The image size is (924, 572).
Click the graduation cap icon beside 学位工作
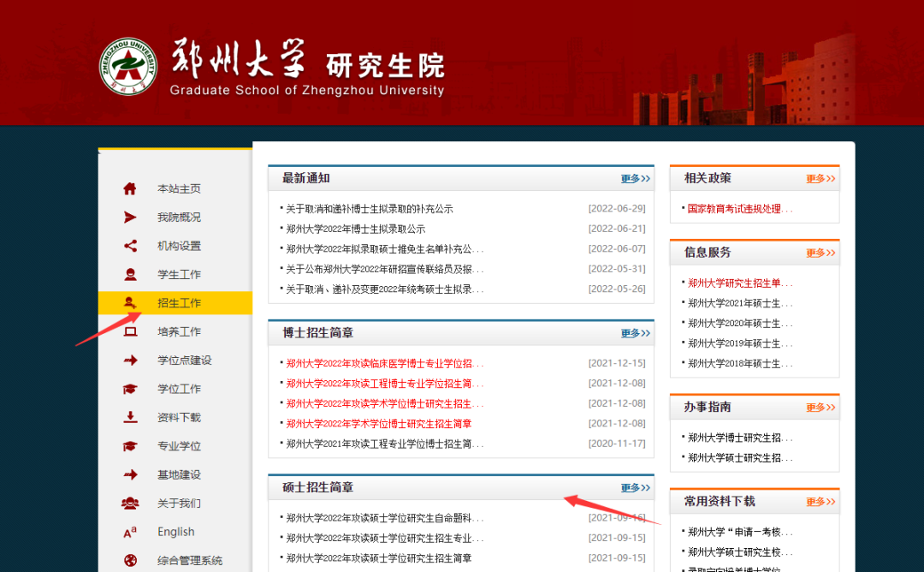click(x=130, y=389)
